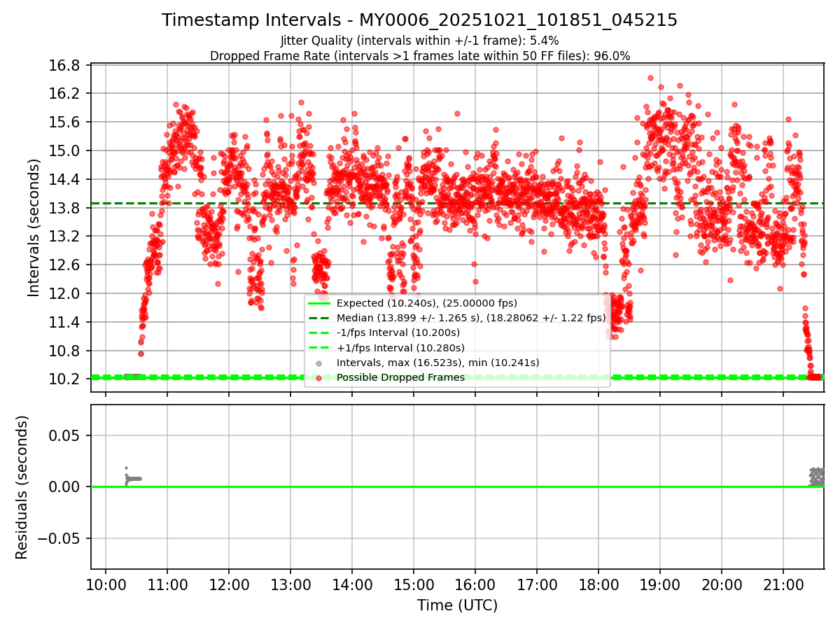
Task: Click the x-axis tick label '13:00'
Action: point(290,584)
